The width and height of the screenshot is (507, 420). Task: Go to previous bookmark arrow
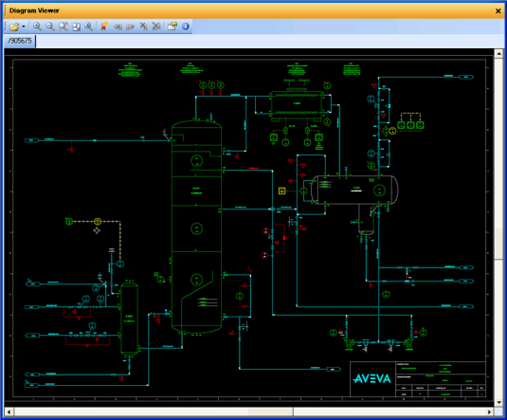click(118, 27)
